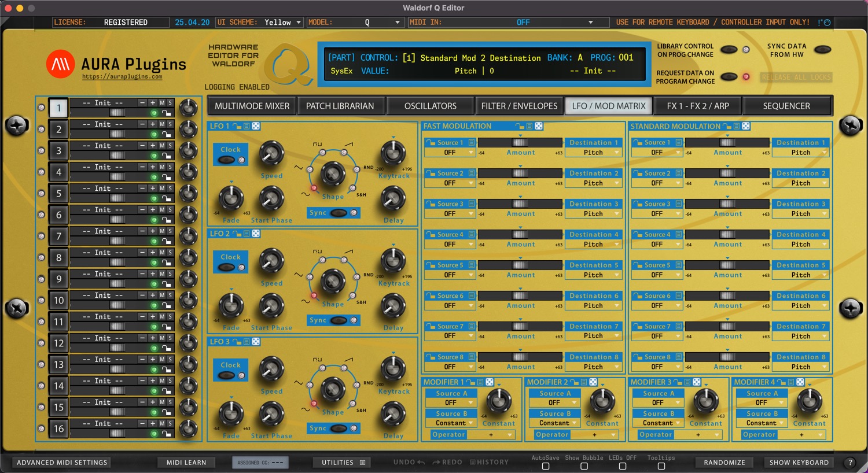Open Standard Modulation Destination 8 dropdown
This screenshot has width=868, height=473.
(801, 367)
